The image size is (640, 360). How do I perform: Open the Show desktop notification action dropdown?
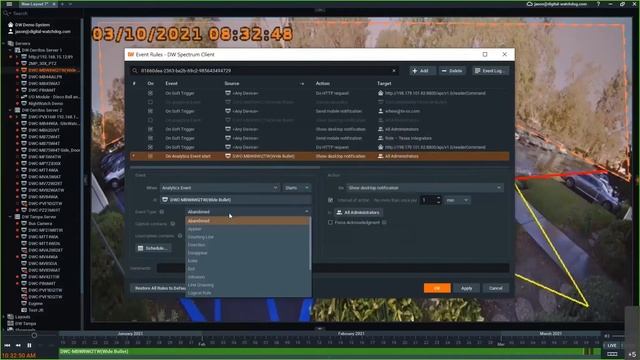[x=424, y=188]
